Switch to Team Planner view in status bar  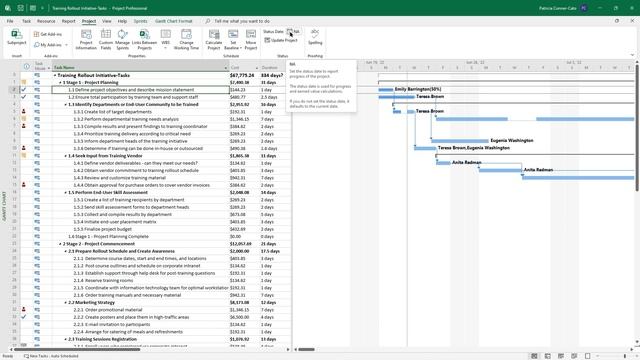pyautogui.click(x=561, y=356)
